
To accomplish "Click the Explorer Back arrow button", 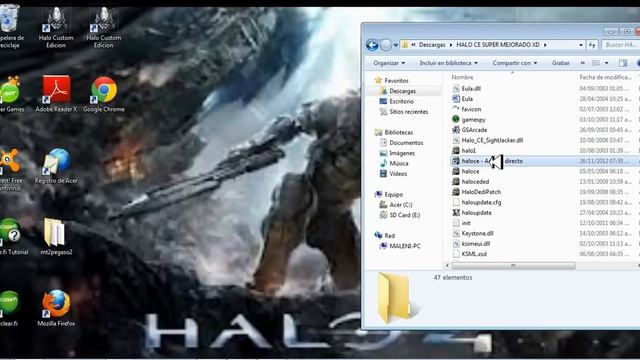I will pyautogui.click(x=372, y=45).
